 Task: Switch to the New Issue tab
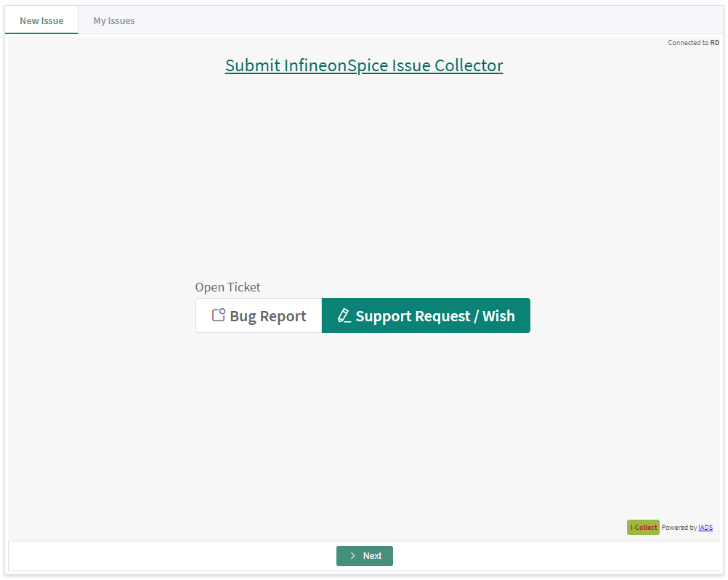coord(41,20)
